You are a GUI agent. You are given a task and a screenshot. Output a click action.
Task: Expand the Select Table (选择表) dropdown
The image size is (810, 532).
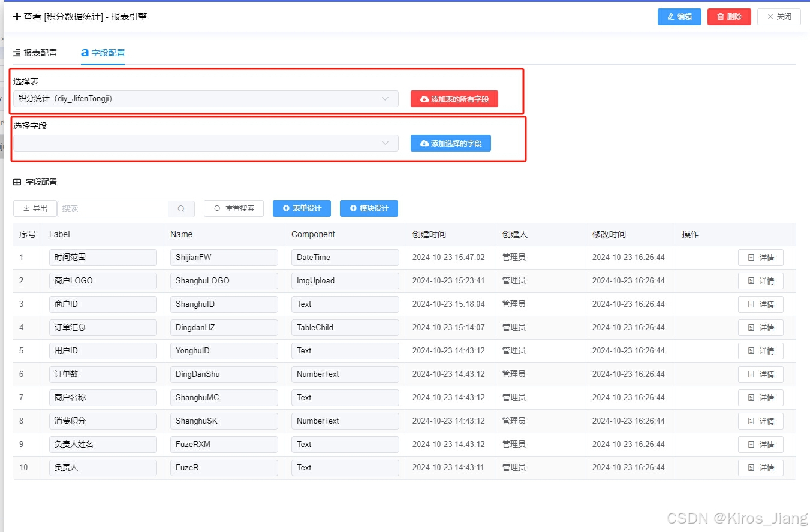coord(206,99)
